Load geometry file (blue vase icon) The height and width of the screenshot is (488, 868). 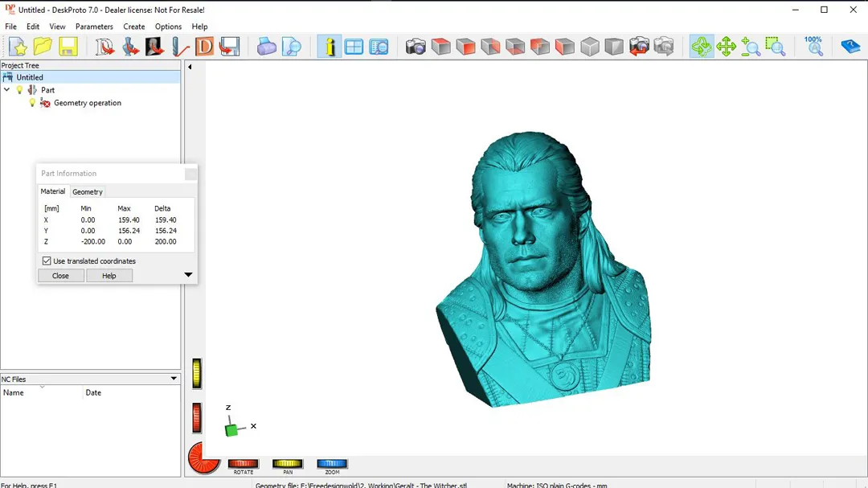coord(130,47)
